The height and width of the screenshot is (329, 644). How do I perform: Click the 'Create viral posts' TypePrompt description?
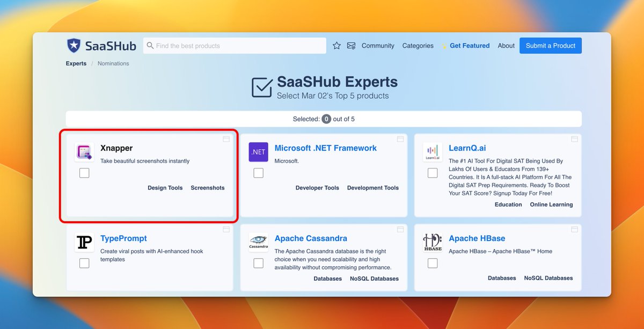[152, 255]
